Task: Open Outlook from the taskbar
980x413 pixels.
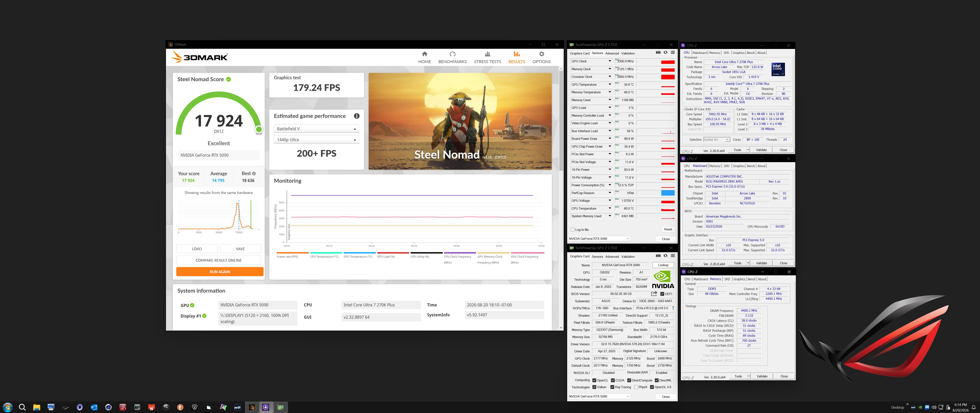Action: click(x=94, y=407)
